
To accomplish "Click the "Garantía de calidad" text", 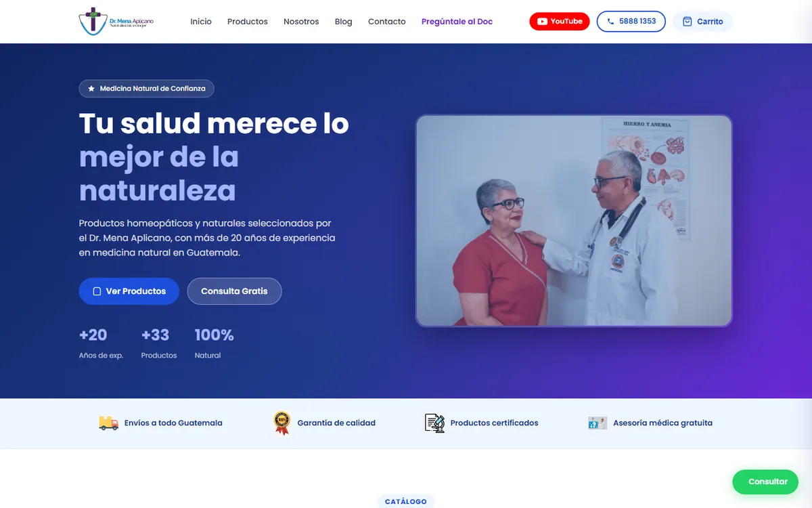I will coord(336,423).
